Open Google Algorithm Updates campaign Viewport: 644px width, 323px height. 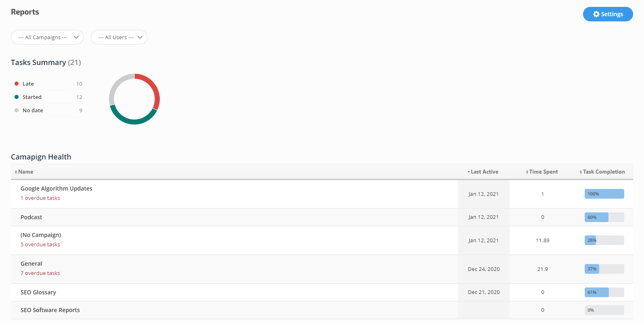click(x=56, y=189)
